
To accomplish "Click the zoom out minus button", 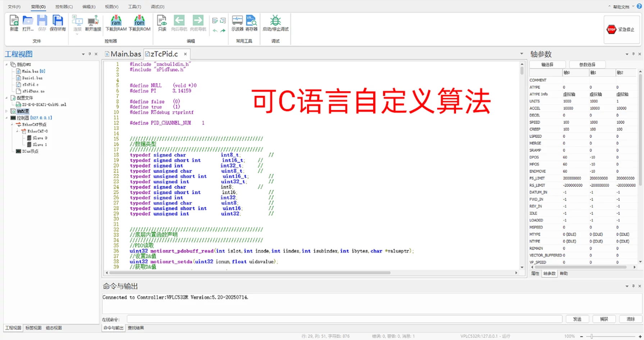I will 581,336.
